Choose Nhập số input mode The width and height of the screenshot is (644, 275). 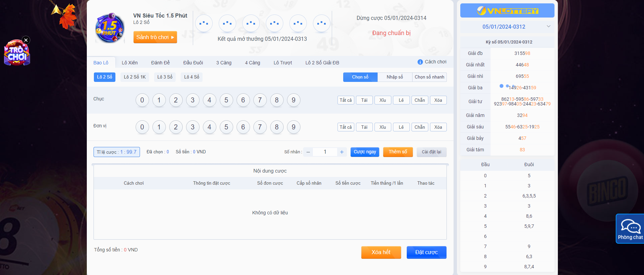tap(395, 77)
